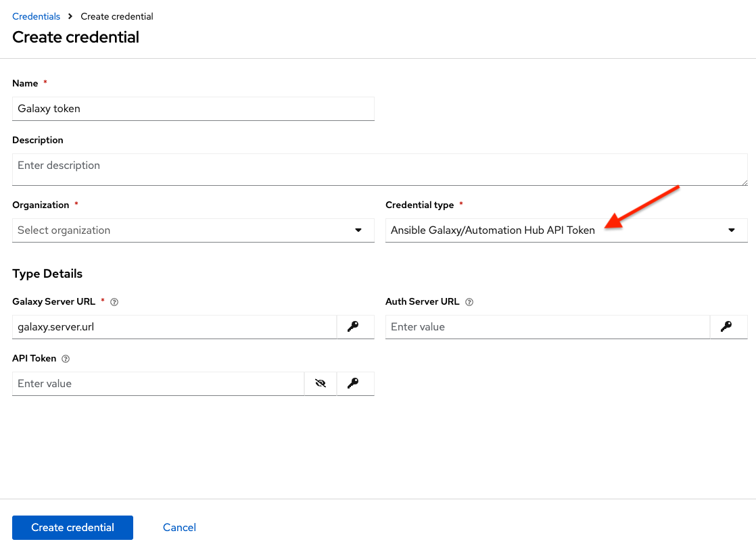This screenshot has width=756, height=550.
Task: Click the Credential type caret arrow
Action: pos(731,230)
